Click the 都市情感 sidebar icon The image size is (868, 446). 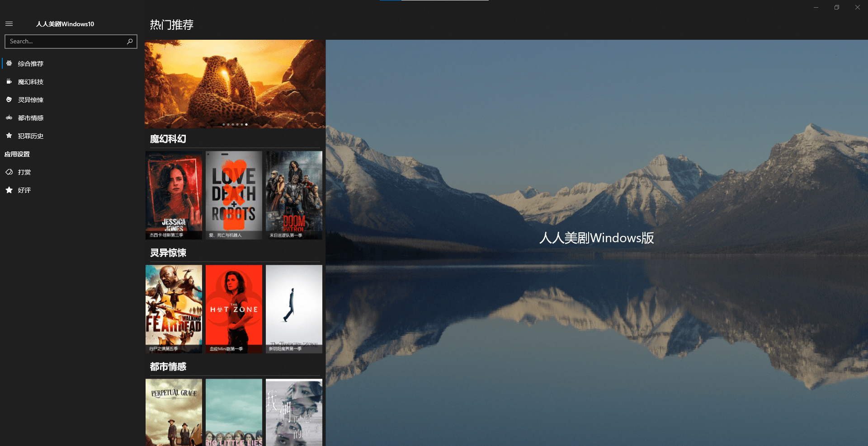9,118
